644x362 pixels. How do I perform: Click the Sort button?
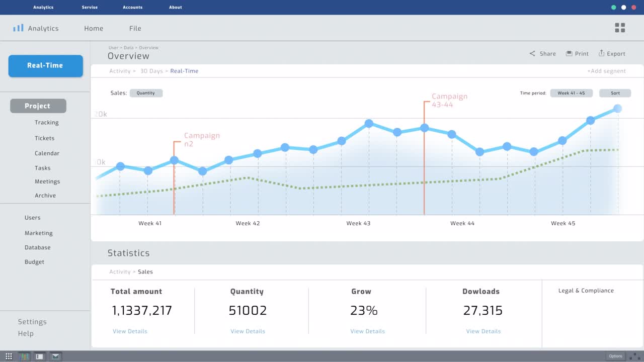point(615,93)
